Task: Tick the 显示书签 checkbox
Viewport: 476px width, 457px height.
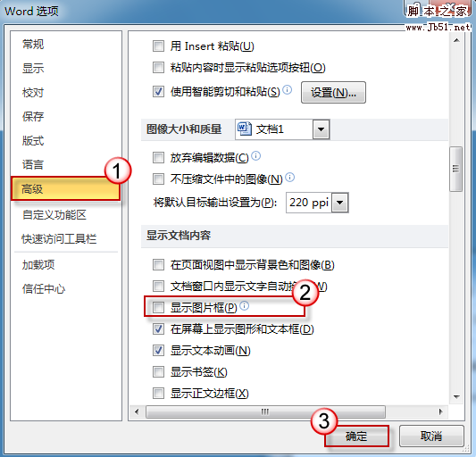Action: pos(158,371)
